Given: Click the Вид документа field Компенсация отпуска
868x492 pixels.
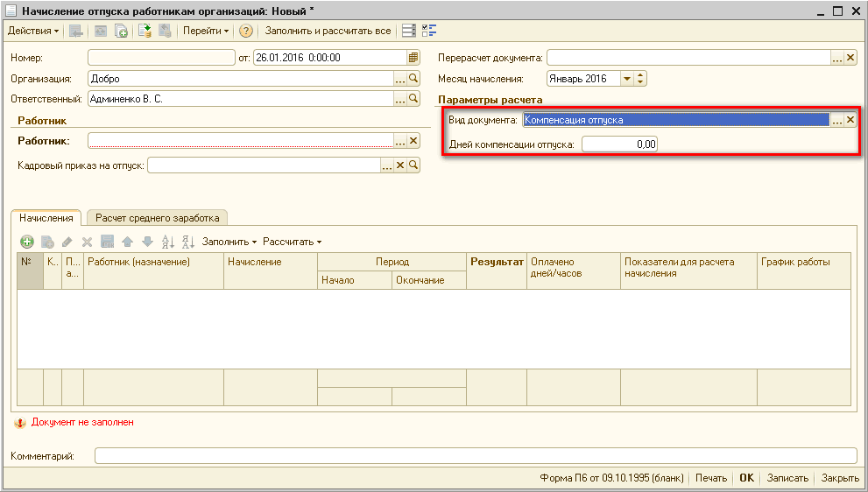Looking at the screenshot, I should pyautogui.click(x=676, y=120).
